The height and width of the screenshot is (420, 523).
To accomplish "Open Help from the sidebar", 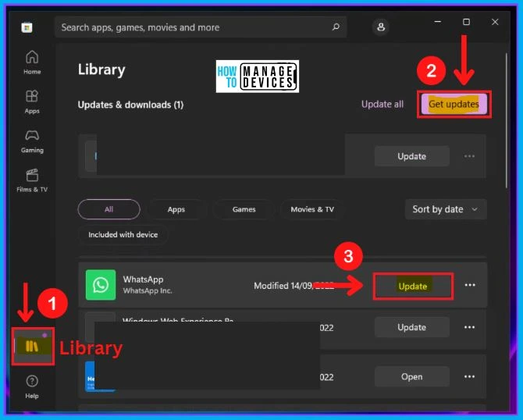I will tap(32, 386).
